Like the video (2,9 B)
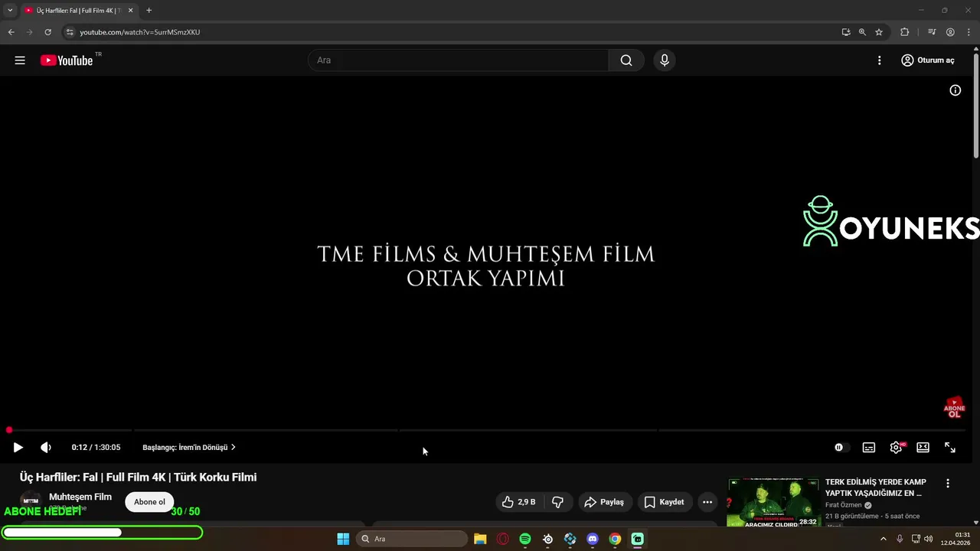Viewport: 980px width, 551px height. pyautogui.click(x=518, y=502)
